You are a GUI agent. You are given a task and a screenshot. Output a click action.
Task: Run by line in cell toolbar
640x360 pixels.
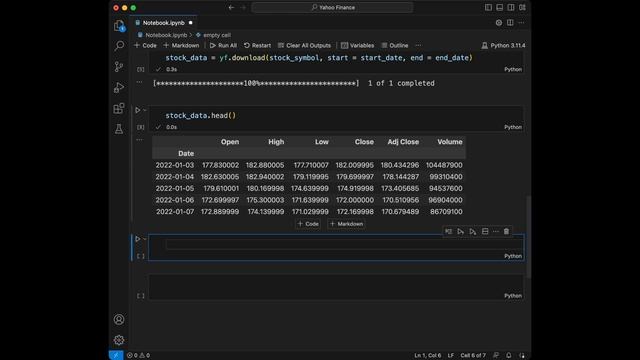pyautogui.click(x=449, y=231)
